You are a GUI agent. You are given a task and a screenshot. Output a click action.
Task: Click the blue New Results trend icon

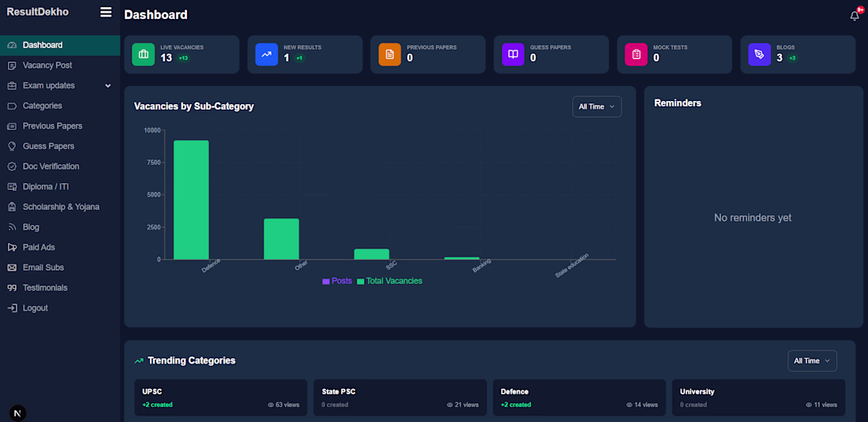point(266,54)
